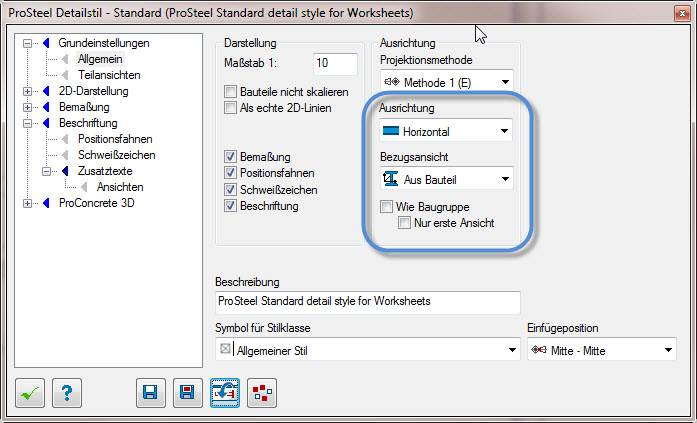Click the red squares arrangement icon button

pos(262,393)
